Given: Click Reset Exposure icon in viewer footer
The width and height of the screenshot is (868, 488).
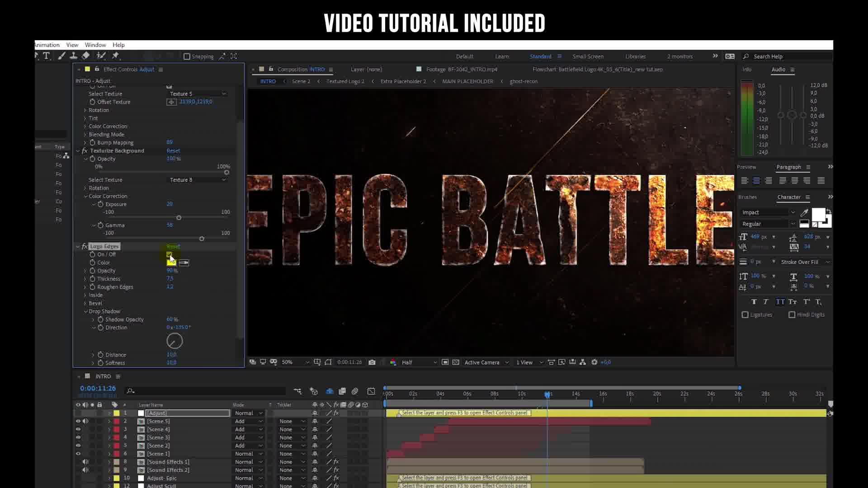Looking at the screenshot, I should (x=594, y=362).
